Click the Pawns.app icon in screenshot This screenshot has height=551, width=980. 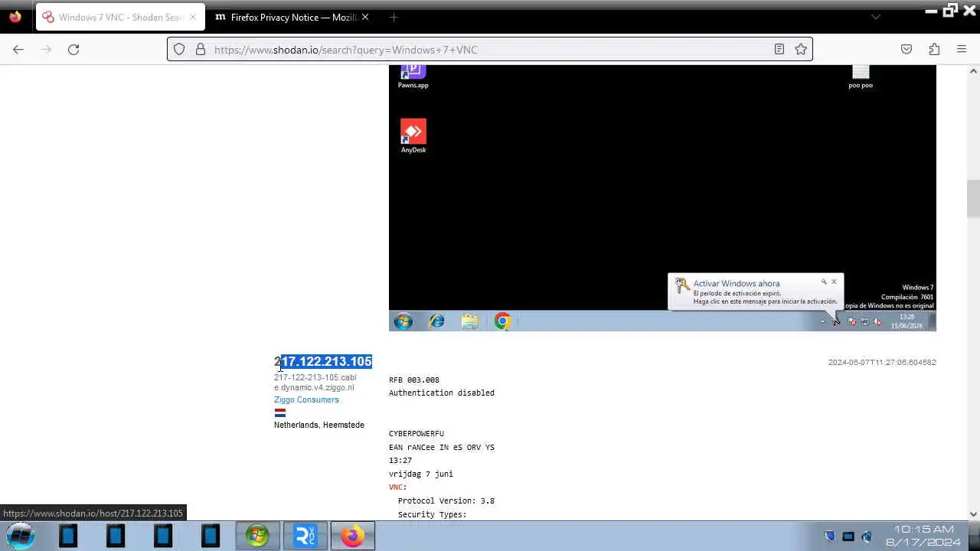[x=413, y=77]
